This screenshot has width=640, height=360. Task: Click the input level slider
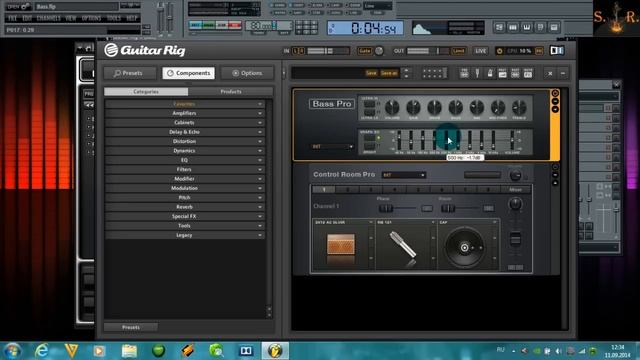329,51
